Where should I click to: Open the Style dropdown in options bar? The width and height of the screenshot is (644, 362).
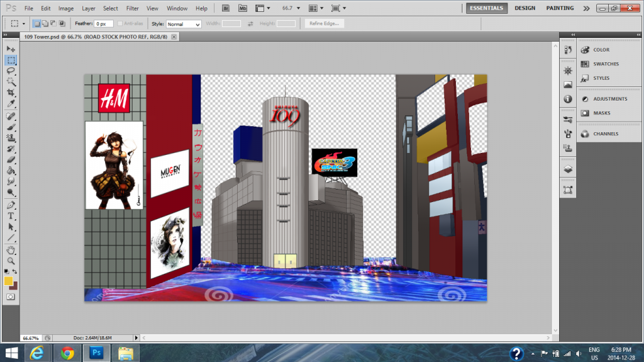pos(184,24)
